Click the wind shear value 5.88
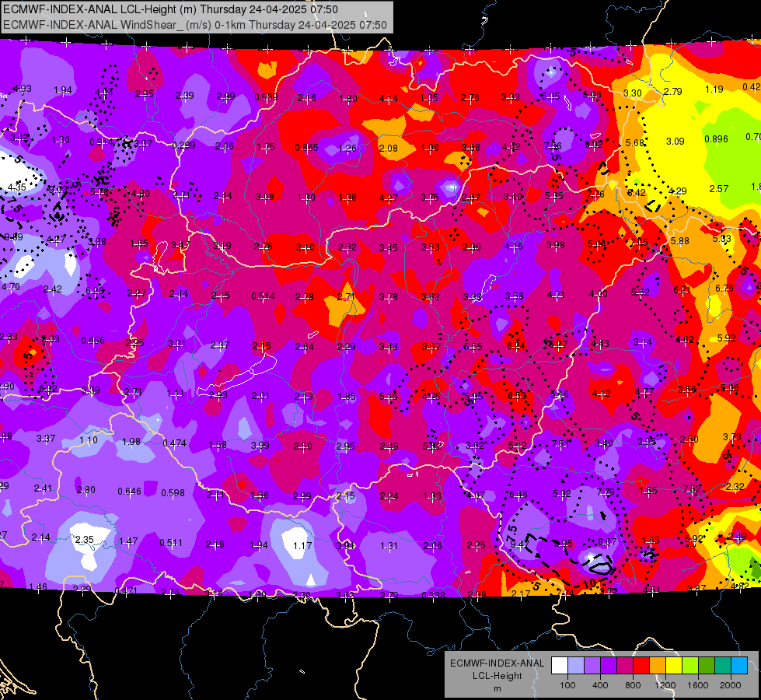761x700 pixels. pos(680,240)
